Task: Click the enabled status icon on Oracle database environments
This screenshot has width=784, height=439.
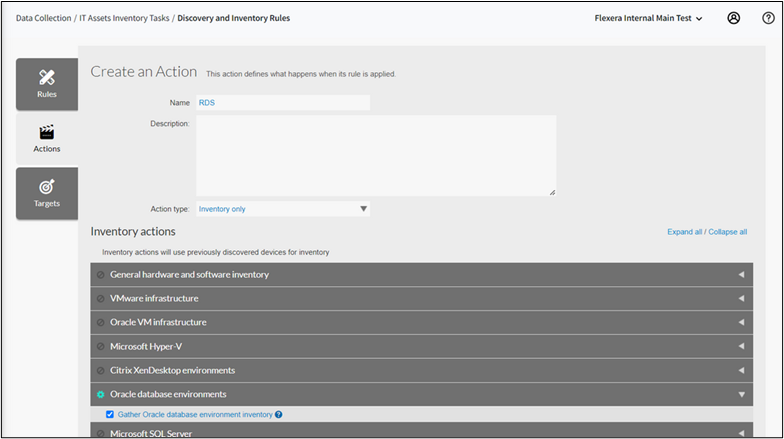Action: (100, 394)
